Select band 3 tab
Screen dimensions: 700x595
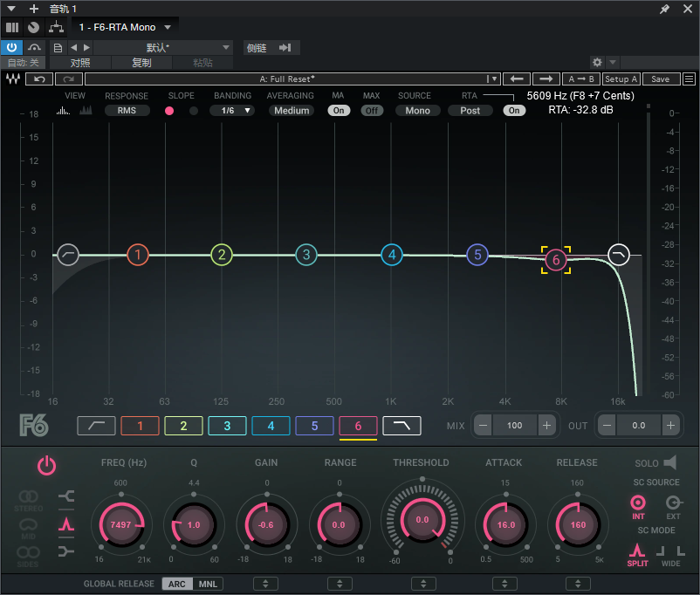(227, 426)
